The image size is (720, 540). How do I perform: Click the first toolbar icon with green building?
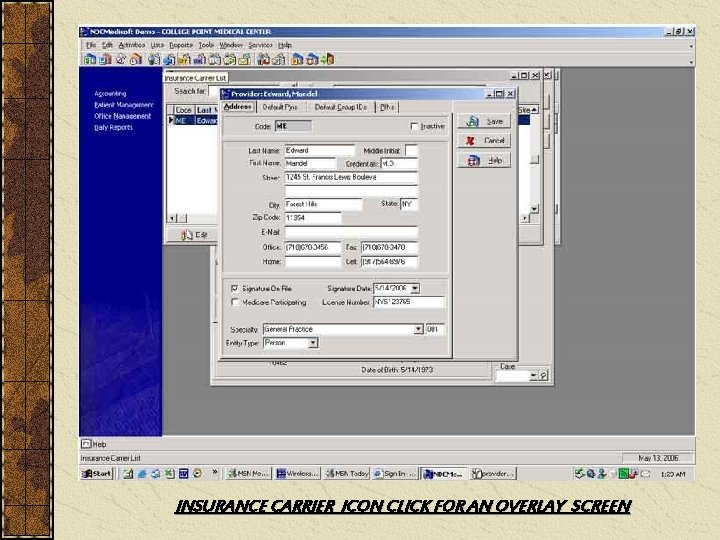tap(90, 59)
